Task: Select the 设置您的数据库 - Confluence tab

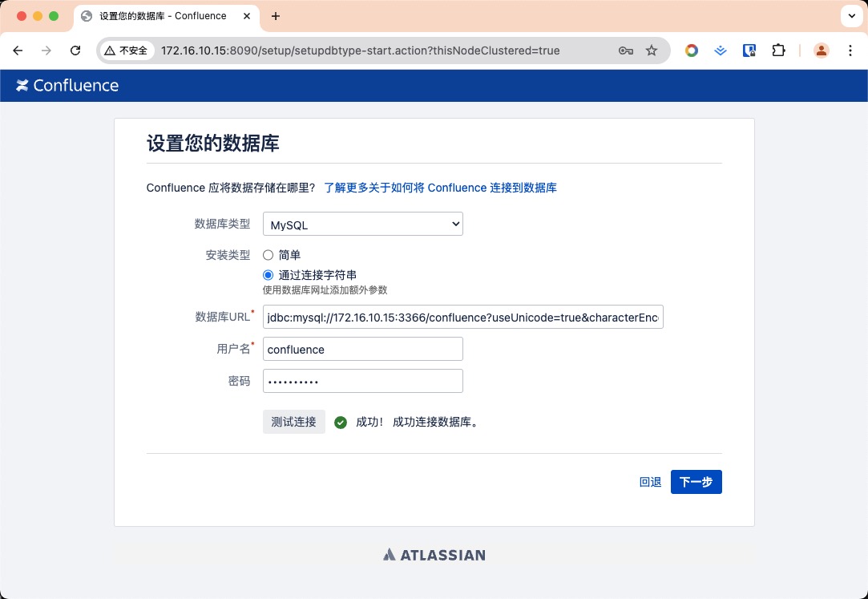Action: click(160, 16)
